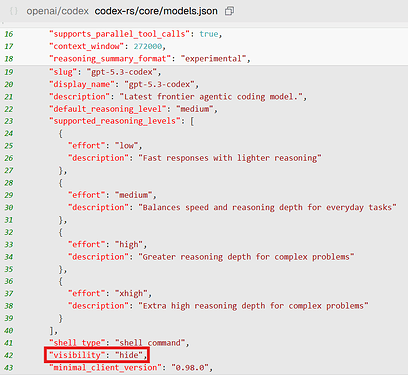Click the "medium" effort value on line 29
This screenshot has width=408, height=375.
click(x=134, y=195)
